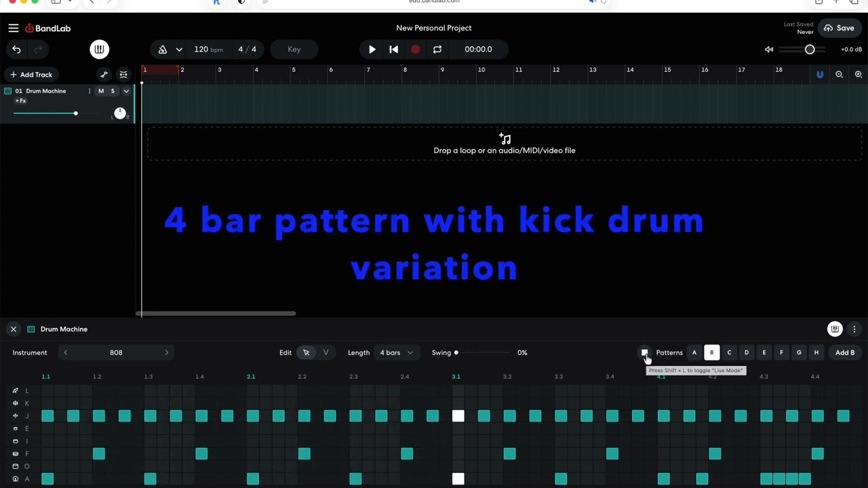The image size is (868, 488).
Task: Select the velocity V edit mode
Action: click(326, 352)
